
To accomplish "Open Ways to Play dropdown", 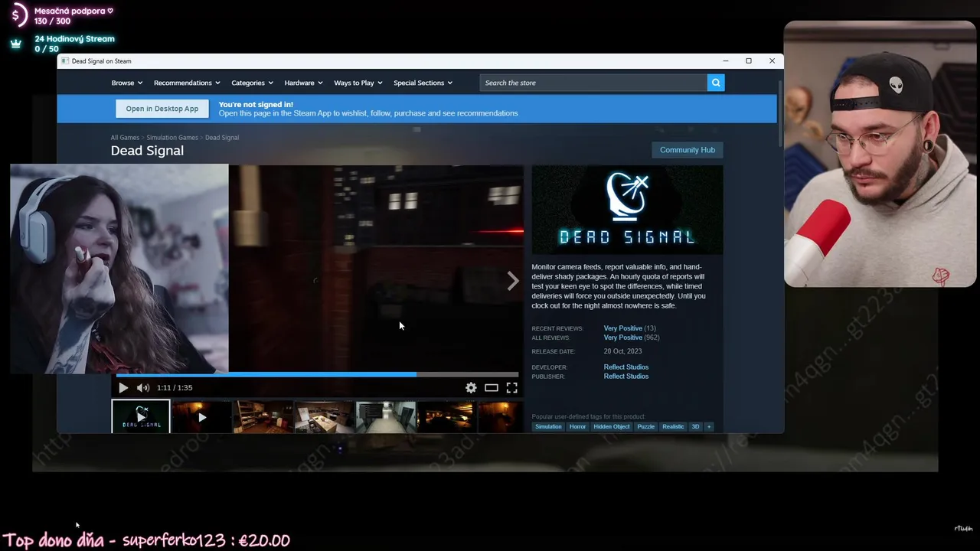I will click(x=358, y=83).
